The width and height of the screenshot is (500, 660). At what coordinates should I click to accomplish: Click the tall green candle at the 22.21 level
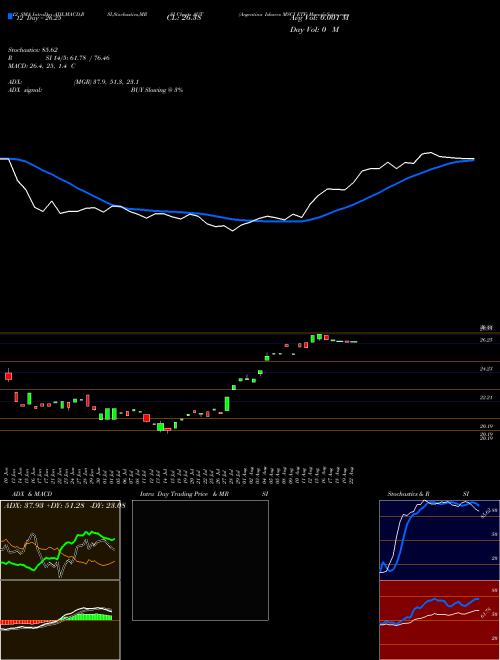227,404
